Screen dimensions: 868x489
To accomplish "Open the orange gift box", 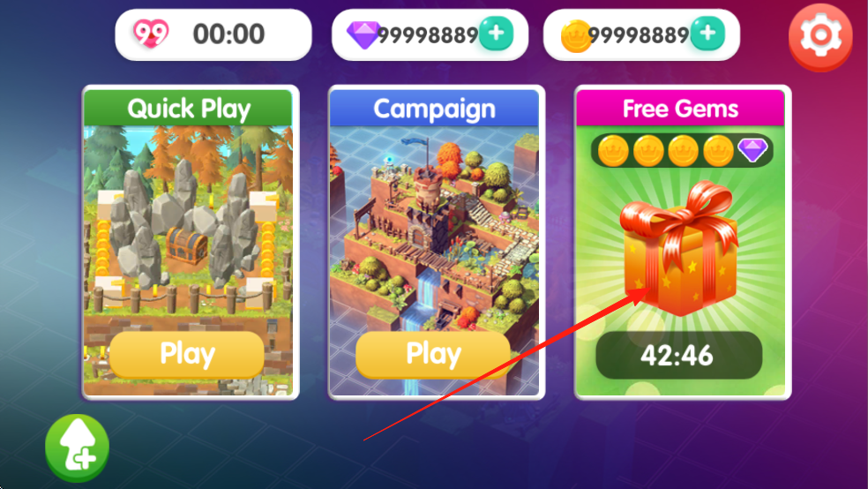I will pyautogui.click(x=680, y=248).
